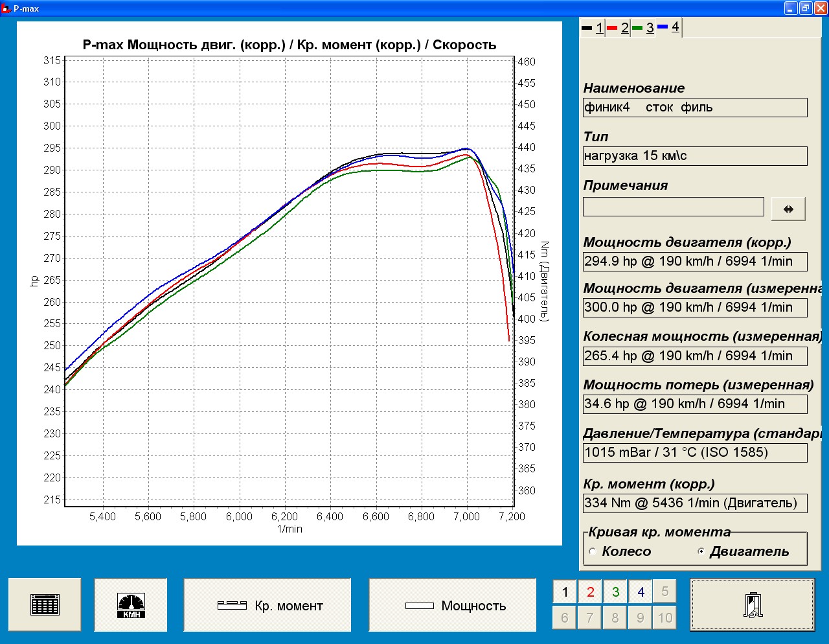
Task: Click the Мощность button
Action: click(453, 605)
